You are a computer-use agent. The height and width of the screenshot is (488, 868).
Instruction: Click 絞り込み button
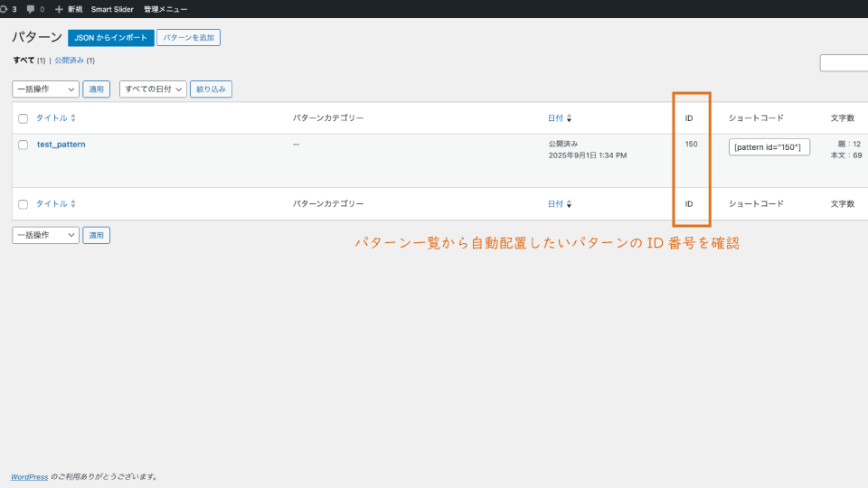point(211,89)
